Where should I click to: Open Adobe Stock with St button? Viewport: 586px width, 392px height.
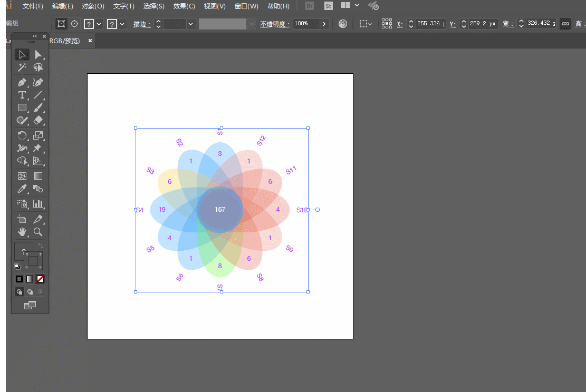[329, 6]
